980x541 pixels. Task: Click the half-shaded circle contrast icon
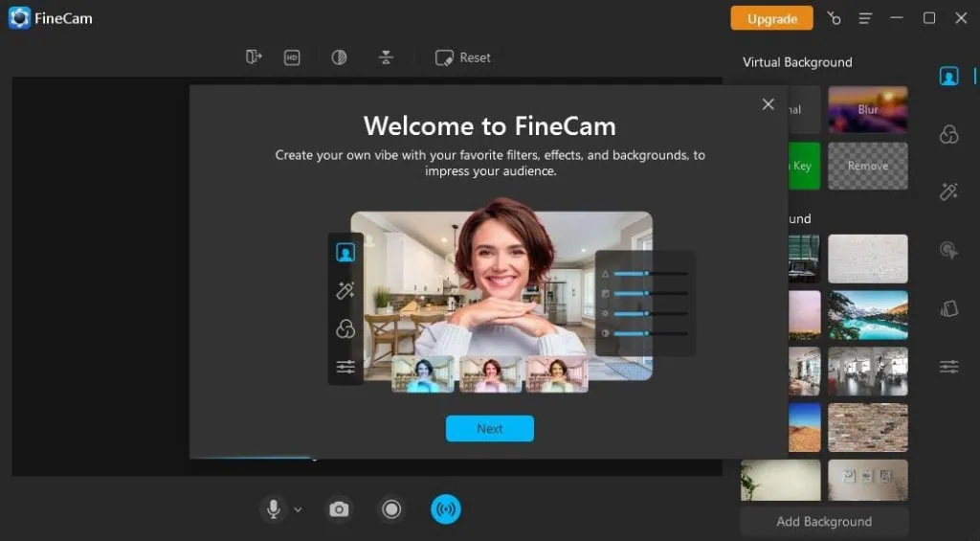339,57
